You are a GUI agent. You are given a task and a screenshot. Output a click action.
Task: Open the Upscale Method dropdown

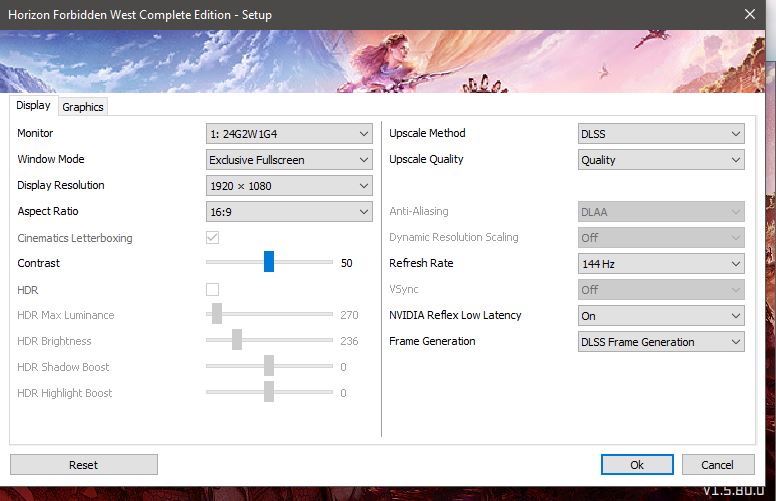[x=661, y=134]
